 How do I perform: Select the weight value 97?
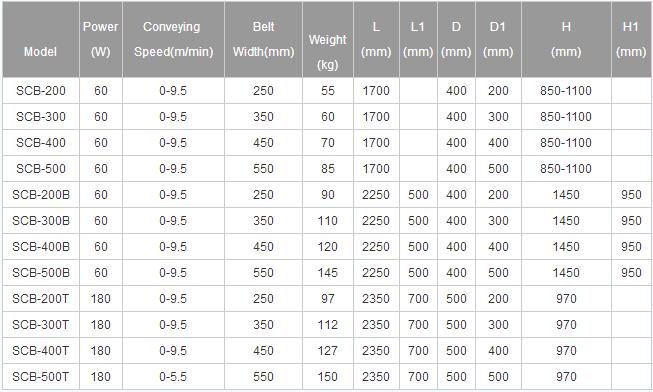[x=328, y=299]
